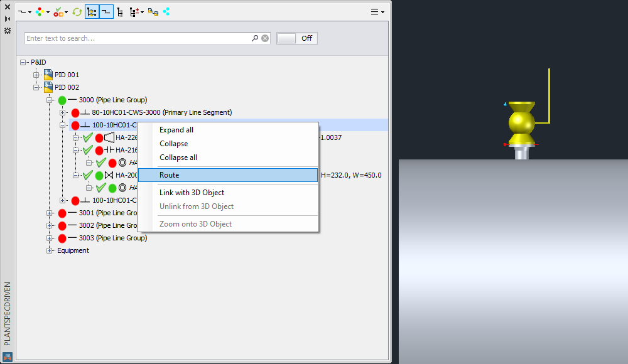Choose 'Expand all' from context menu
Screen dimensions: 628x364
(228, 130)
